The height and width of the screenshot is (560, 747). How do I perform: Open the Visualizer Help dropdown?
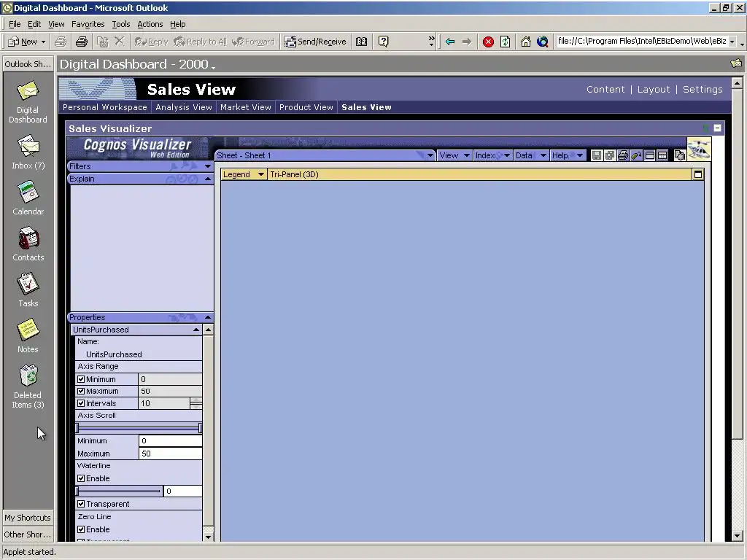[x=567, y=155]
